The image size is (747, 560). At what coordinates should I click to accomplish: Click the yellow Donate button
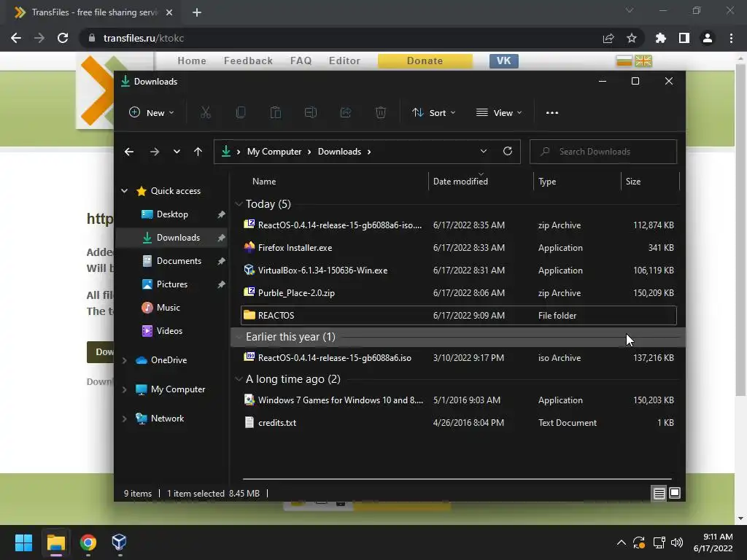click(x=425, y=61)
